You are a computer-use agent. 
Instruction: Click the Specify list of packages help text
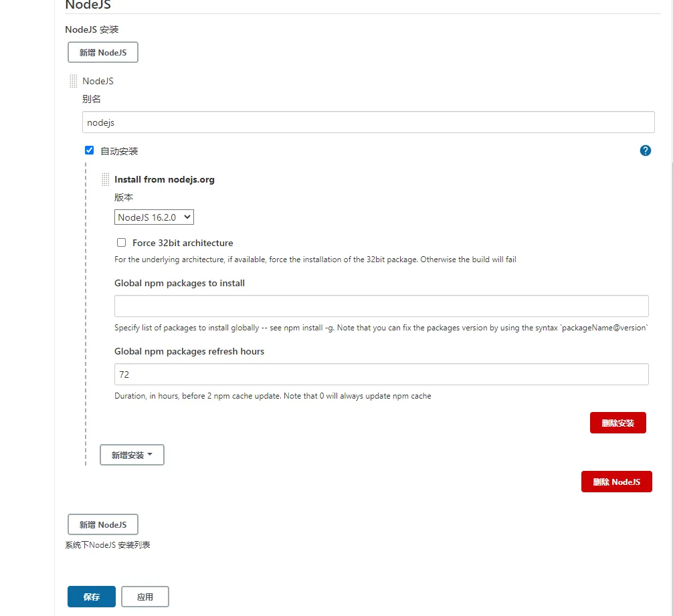click(x=381, y=328)
